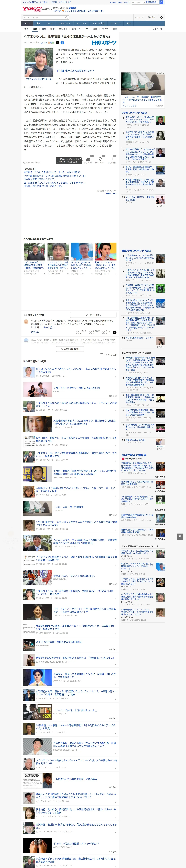Close the reaction support tooltip
The height and width of the screenshot is (868, 186).
[x=80, y=159]
